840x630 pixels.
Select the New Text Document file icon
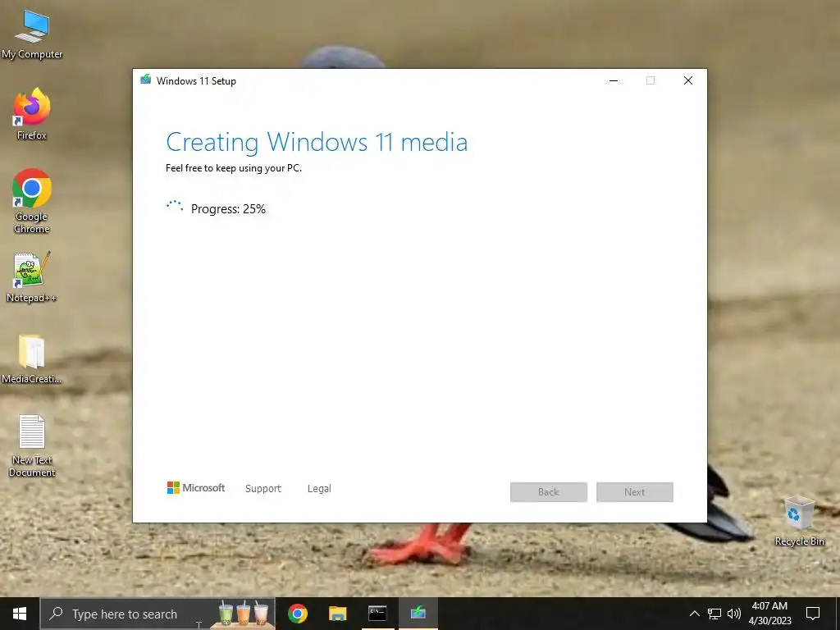pyautogui.click(x=32, y=445)
